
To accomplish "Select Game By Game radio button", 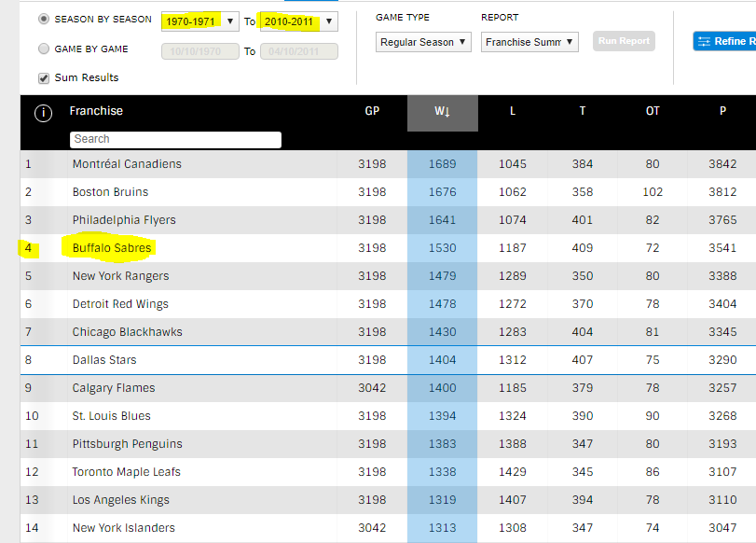I will pyautogui.click(x=44, y=49).
